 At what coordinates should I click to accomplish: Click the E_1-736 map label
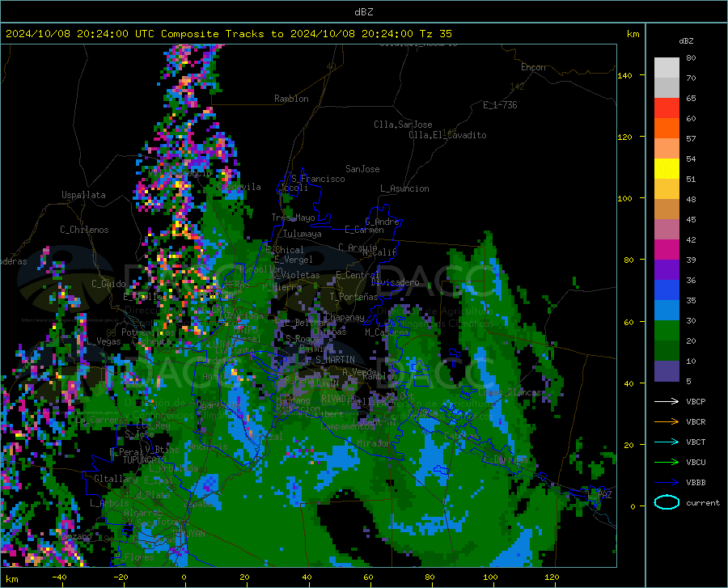coord(500,105)
